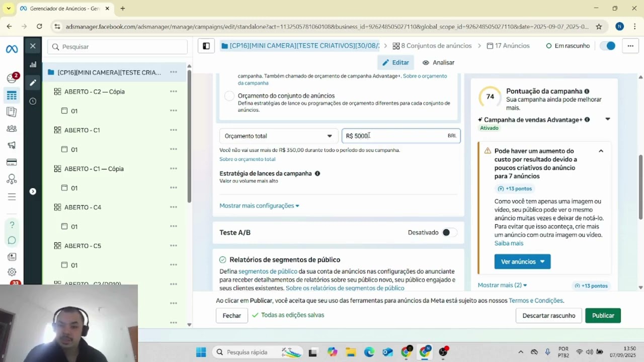Open Sobre o orçamento total link
The width and height of the screenshot is (644, 362).
click(x=248, y=159)
